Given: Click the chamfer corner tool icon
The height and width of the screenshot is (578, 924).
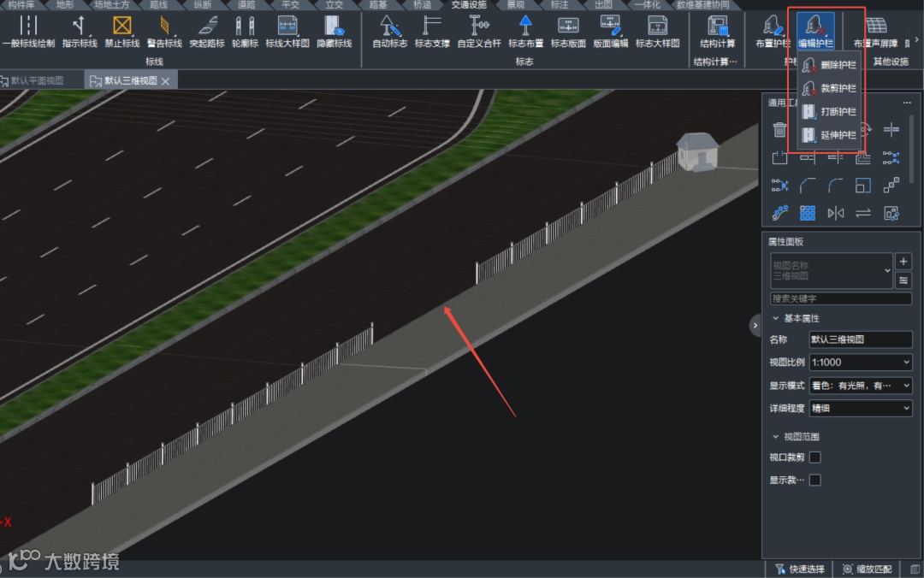Looking at the screenshot, I should pos(808,186).
